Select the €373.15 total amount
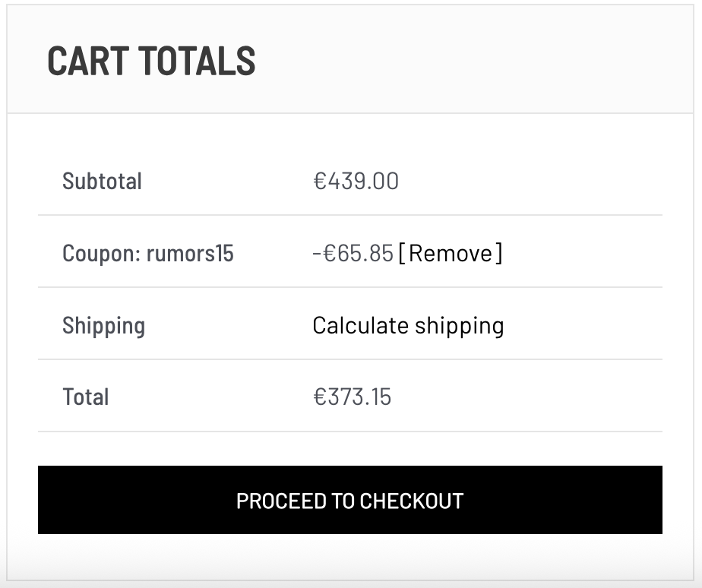The image size is (702, 588). click(352, 397)
